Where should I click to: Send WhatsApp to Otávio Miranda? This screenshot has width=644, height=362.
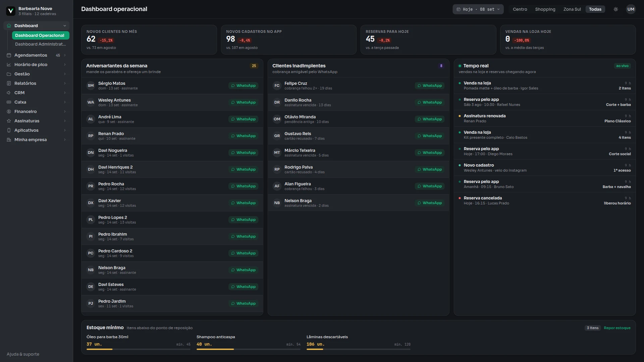[429, 119]
